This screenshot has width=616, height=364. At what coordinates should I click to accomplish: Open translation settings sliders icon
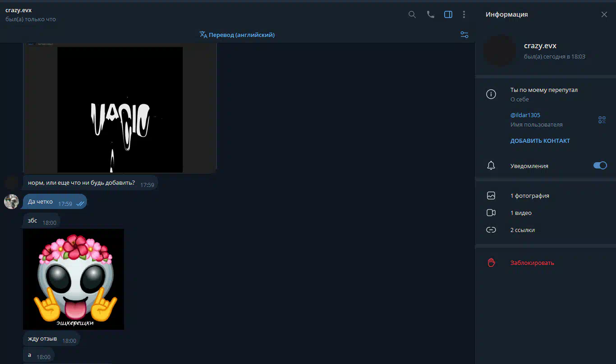tap(464, 35)
